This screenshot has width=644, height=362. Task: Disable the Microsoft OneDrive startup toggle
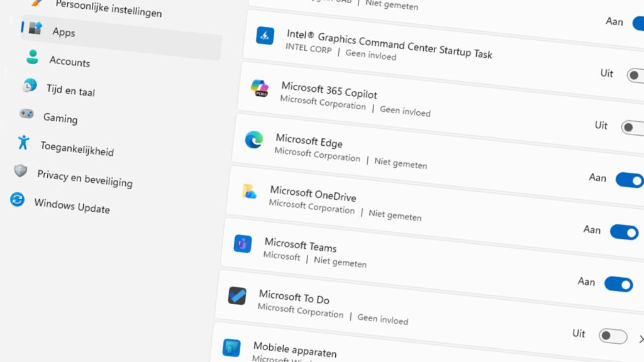pos(630,180)
